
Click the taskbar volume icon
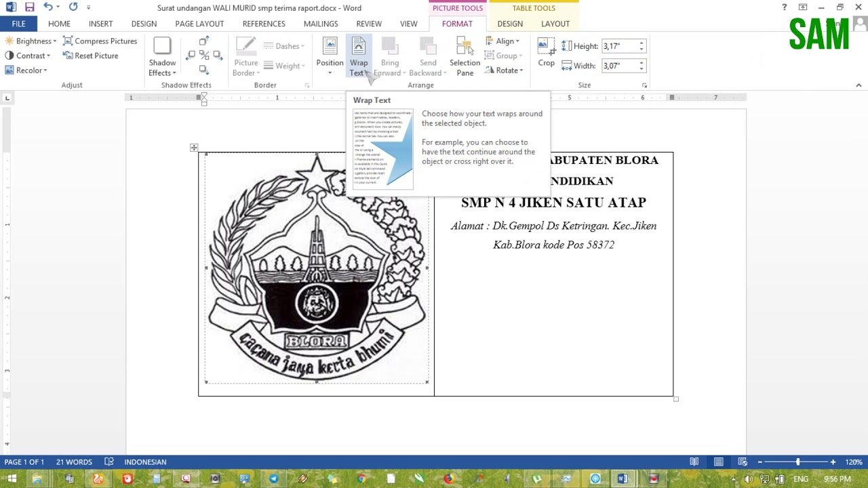pyautogui.click(x=749, y=479)
